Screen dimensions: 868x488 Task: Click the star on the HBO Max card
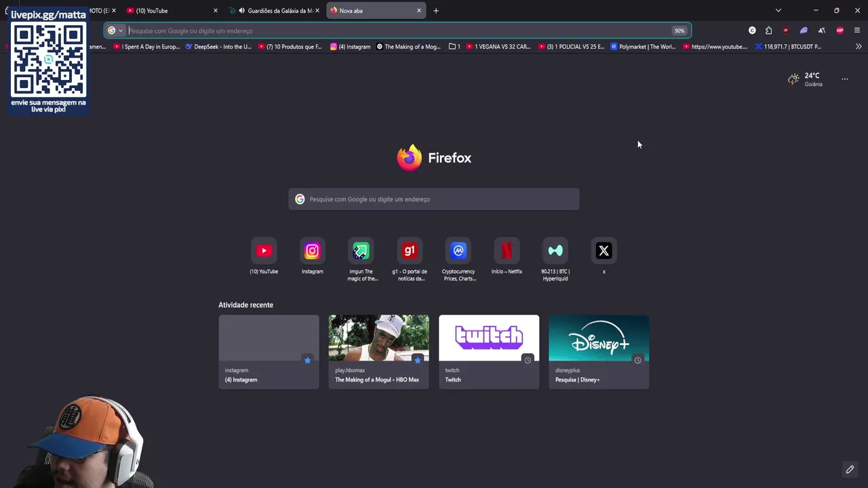click(417, 360)
